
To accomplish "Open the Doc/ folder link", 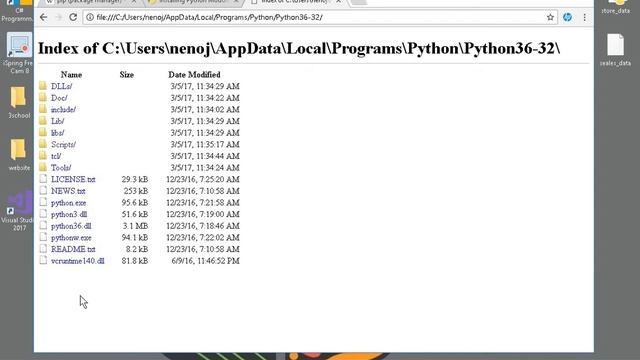I will click(x=59, y=98).
